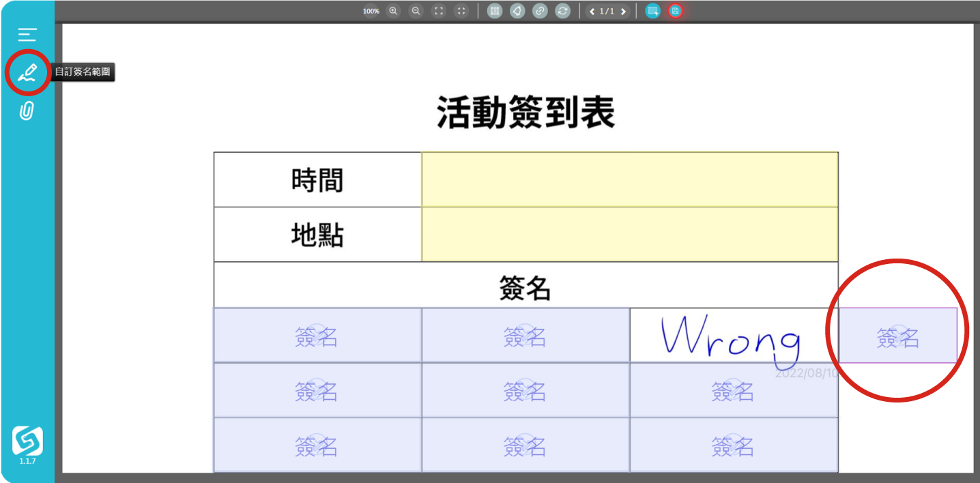
Task: Click the zoom out magnifier icon
Action: [x=416, y=11]
